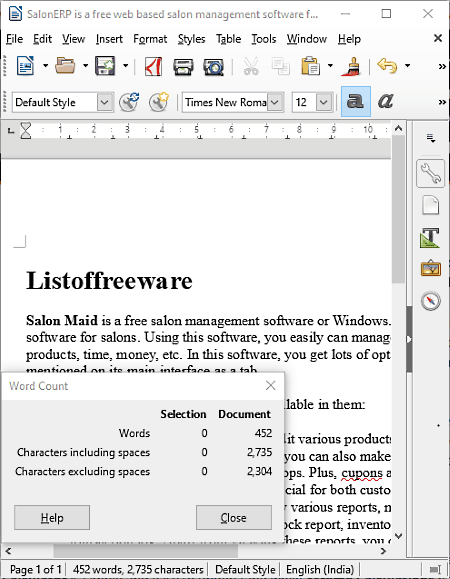This screenshot has height=579, width=450.
Task: Click the Cut scissors icon
Action: click(x=251, y=66)
